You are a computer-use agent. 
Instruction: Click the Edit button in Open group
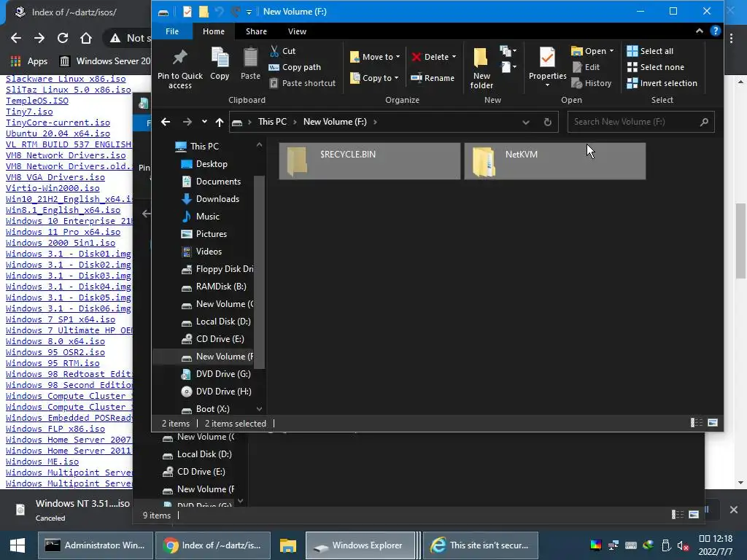pos(586,67)
